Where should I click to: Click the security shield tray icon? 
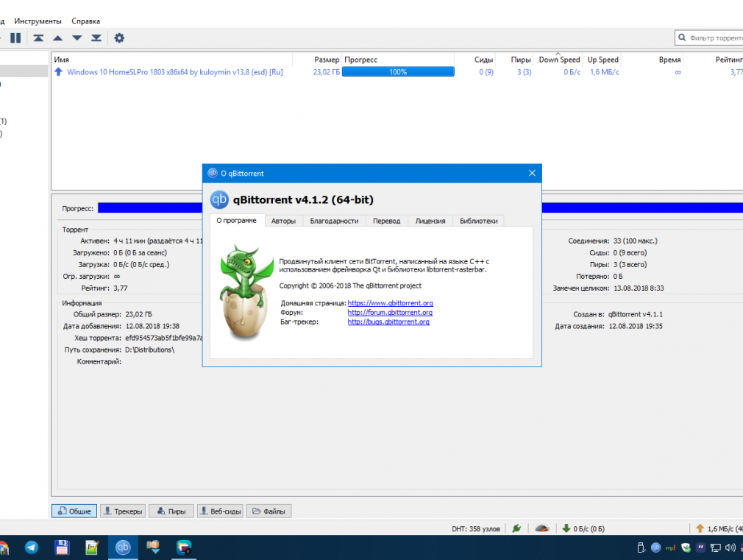(686, 547)
